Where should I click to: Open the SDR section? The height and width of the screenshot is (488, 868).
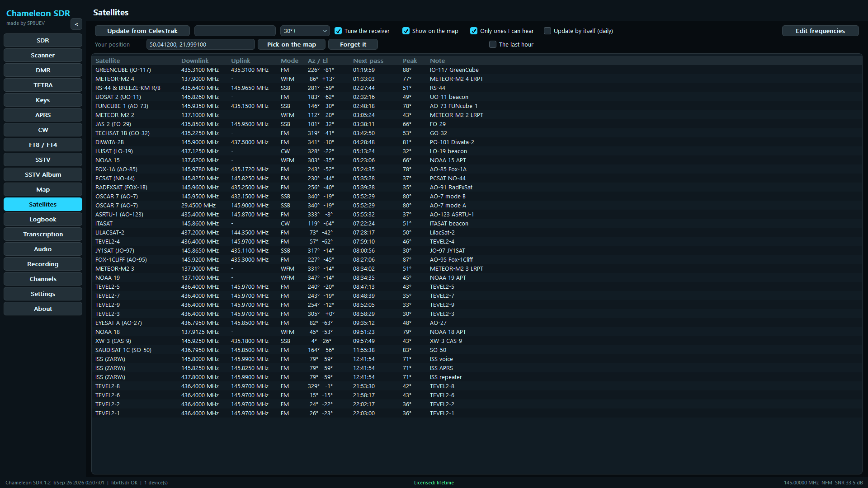[43, 40]
